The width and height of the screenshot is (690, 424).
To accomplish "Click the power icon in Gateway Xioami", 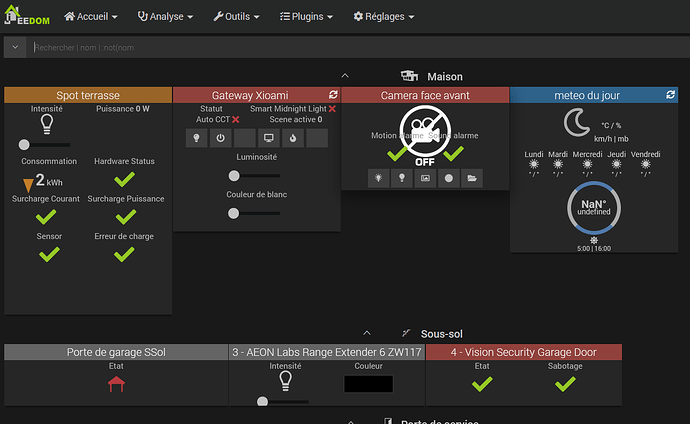I will 220,138.
